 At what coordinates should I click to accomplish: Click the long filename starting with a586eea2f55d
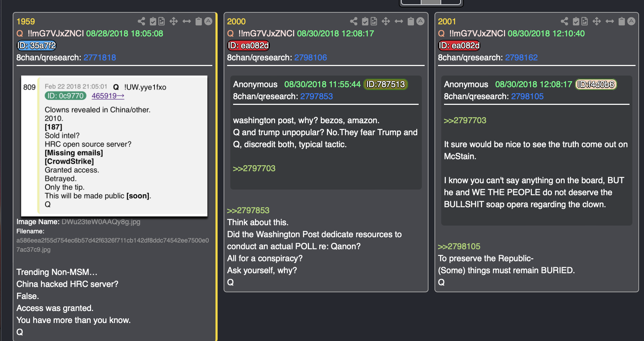click(113, 245)
